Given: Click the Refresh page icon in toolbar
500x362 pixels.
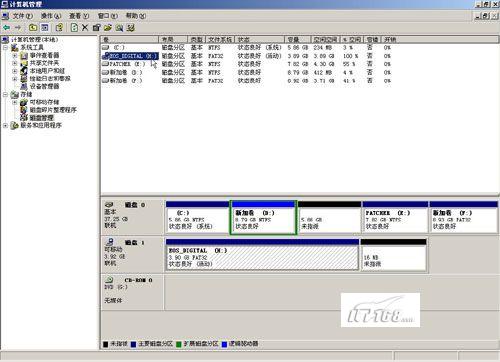Looking at the screenshot, I should pyautogui.click(x=74, y=28).
